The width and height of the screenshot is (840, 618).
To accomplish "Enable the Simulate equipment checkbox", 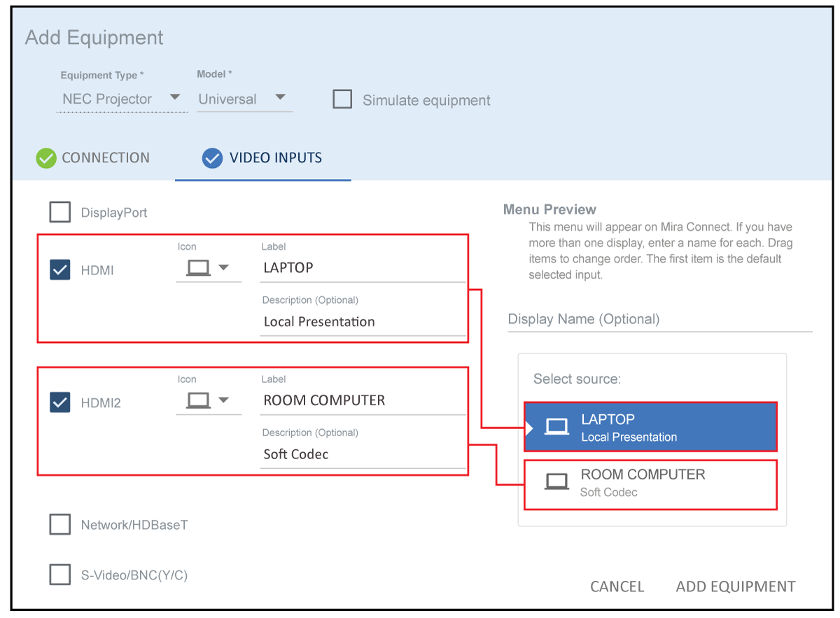I will pyautogui.click(x=342, y=99).
